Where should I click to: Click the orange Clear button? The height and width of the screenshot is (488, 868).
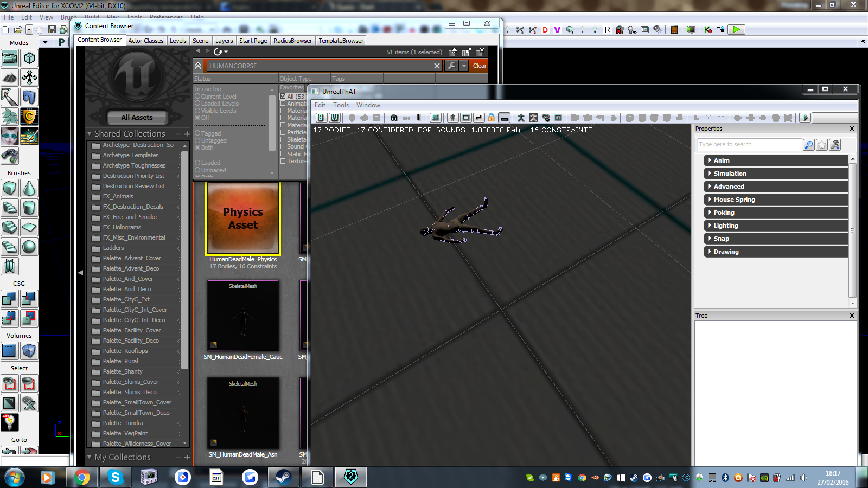pos(480,66)
